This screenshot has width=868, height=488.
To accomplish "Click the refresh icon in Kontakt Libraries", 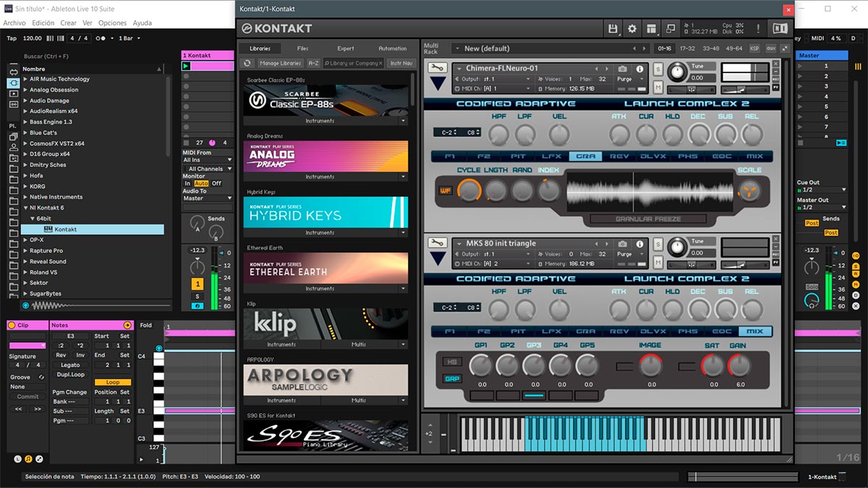I will tap(247, 63).
